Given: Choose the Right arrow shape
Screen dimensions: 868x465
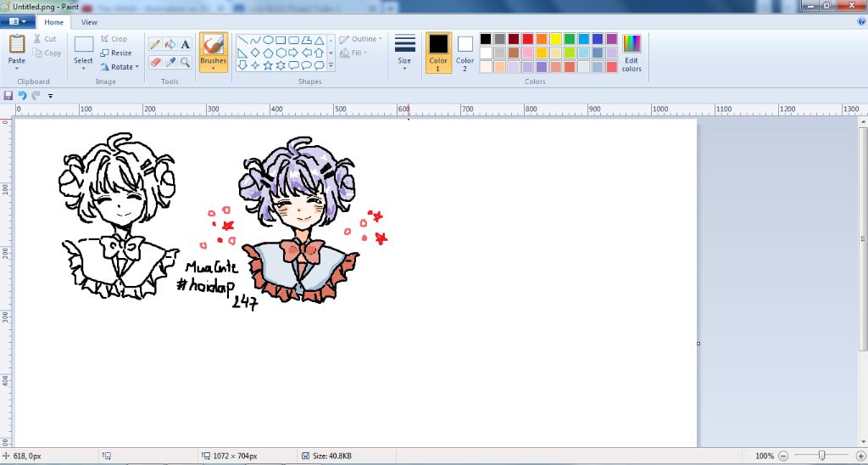Looking at the screenshot, I should tap(293, 53).
